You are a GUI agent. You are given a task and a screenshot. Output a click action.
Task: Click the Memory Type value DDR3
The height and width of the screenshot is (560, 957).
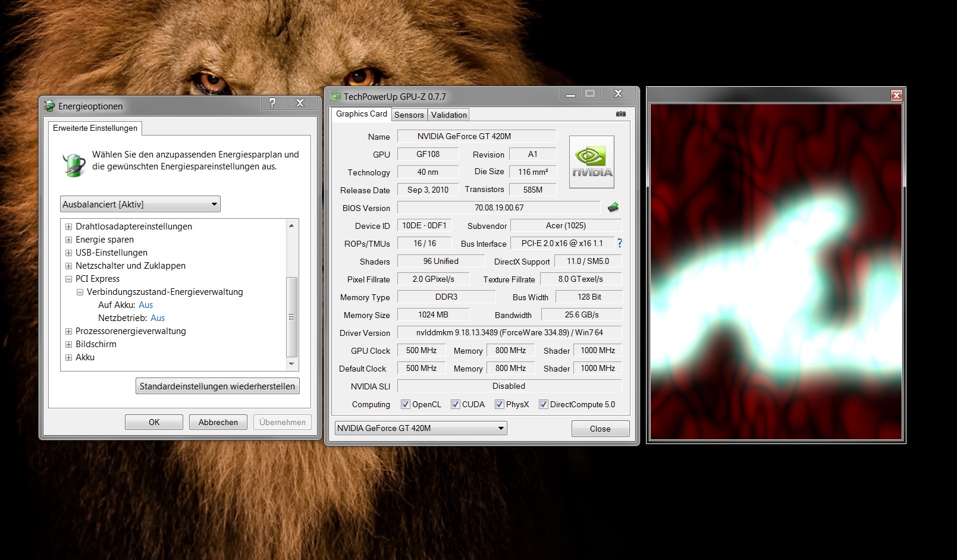[x=446, y=297]
